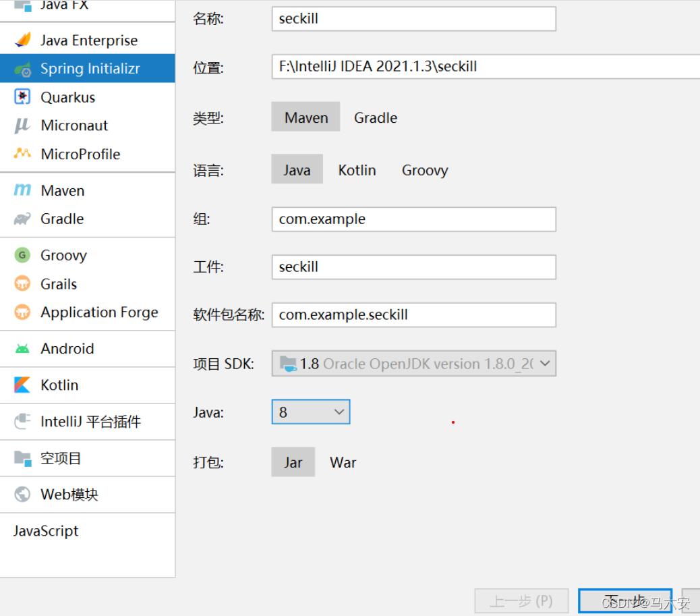Click the 空项目 folder icon
This screenshot has height=616, width=700.
click(x=23, y=458)
